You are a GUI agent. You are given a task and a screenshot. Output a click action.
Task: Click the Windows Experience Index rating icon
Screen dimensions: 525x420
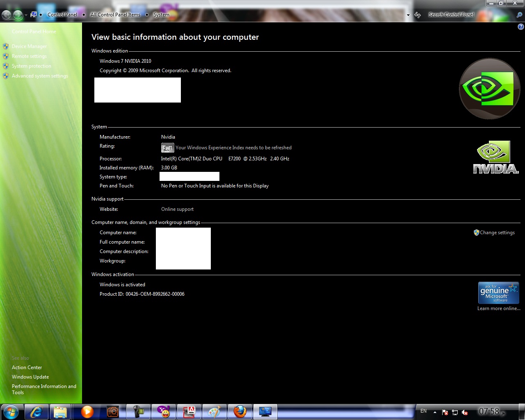[167, 148]
